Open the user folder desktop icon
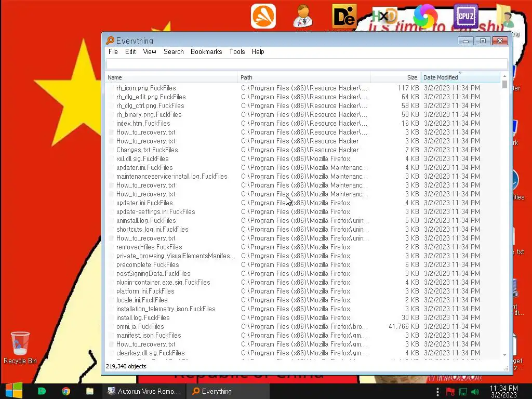 click(505, 16)
